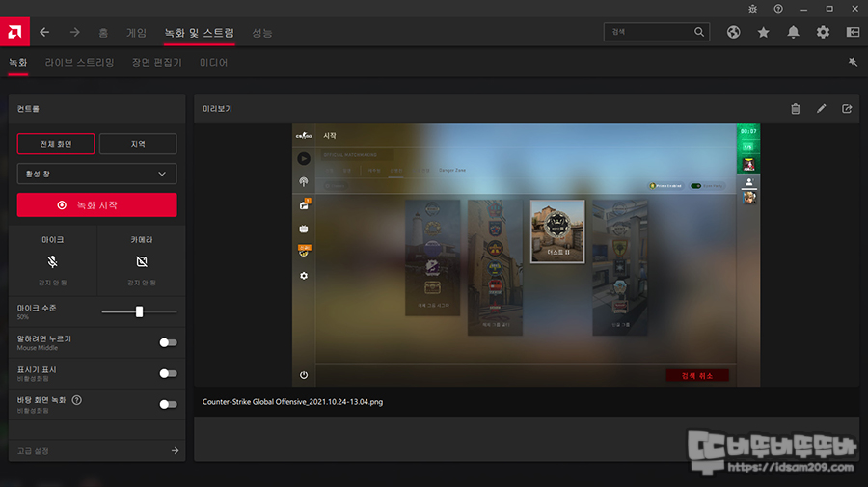
Task: Open the 홈 menu
Action: point(103,33)
